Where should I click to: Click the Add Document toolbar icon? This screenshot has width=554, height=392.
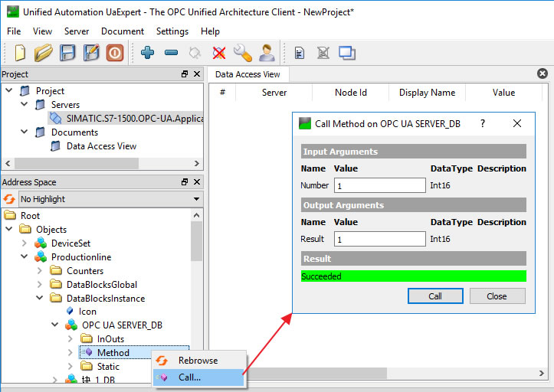pos(300,53)
